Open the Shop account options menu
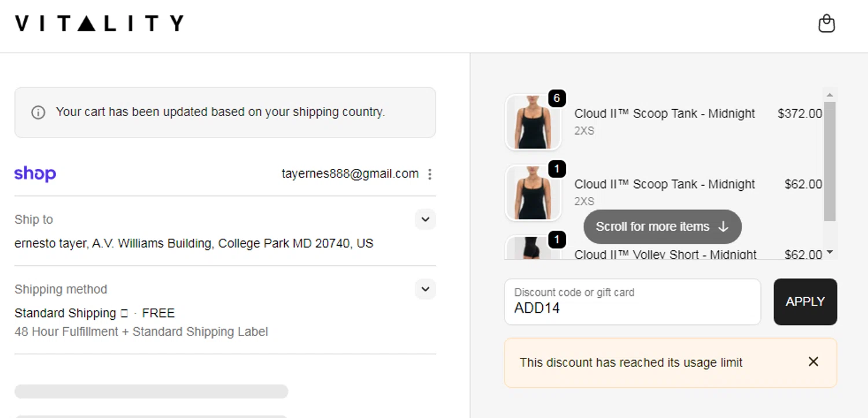 pos(429,174)
